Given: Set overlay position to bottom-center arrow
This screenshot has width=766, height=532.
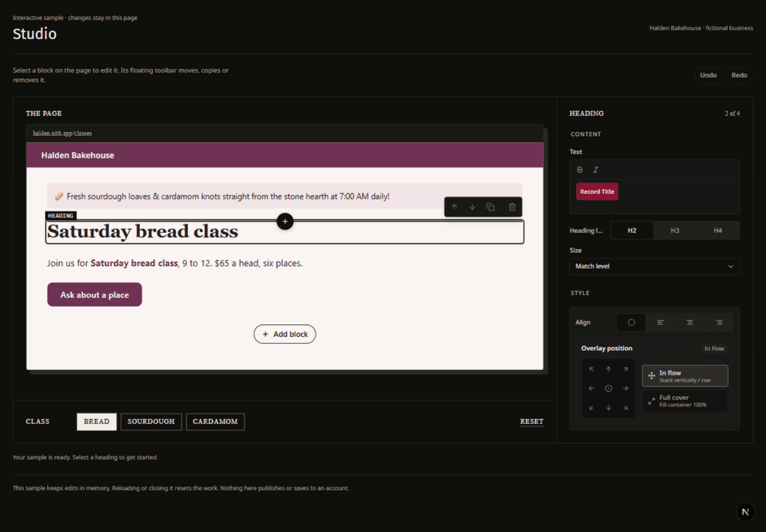Looking at the screenshot, I should (609, 408).
